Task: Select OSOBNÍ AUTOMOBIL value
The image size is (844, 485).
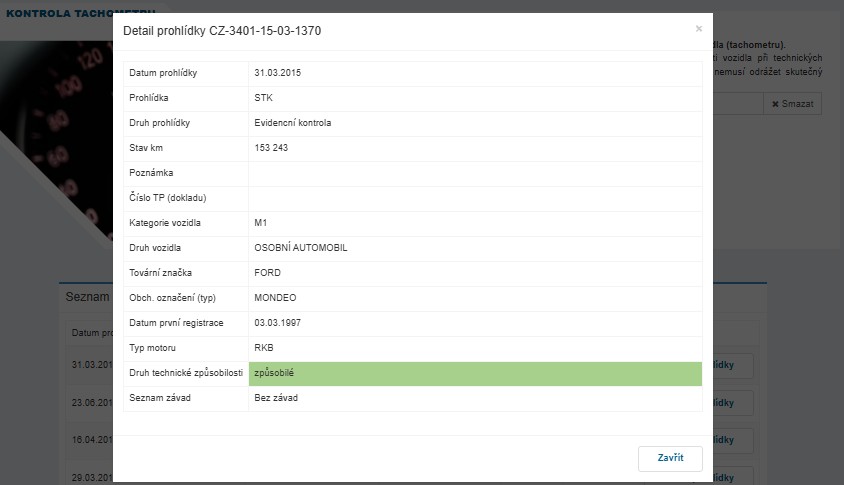Action: (301, 248)
